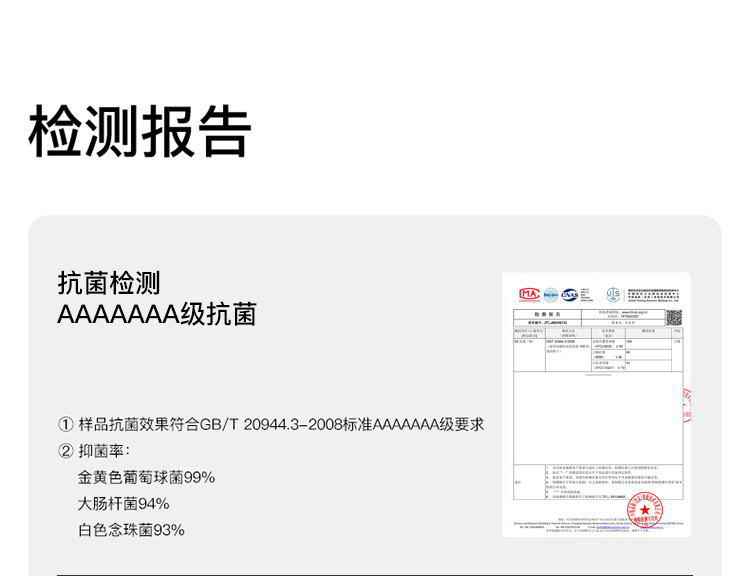
Task: Click the red MA certification logo
Action: (x=529, y=293)
